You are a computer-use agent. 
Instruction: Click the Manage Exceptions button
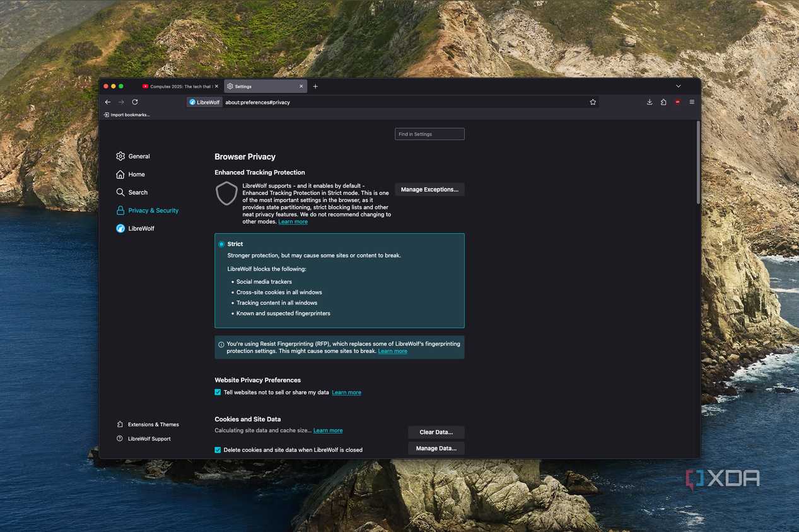click(429, 190)
